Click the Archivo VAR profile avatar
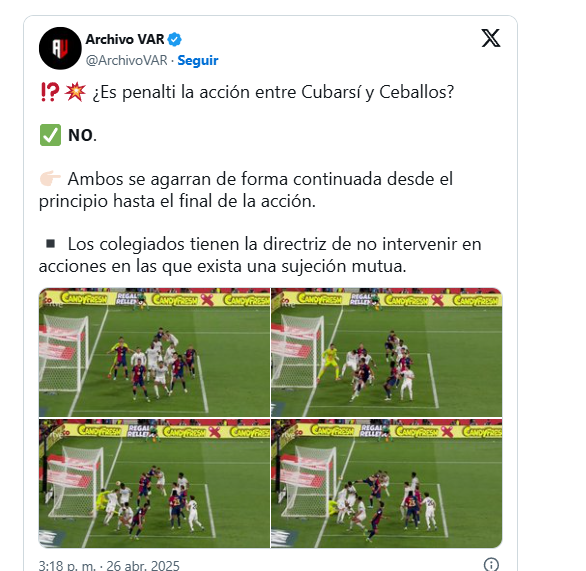This screenshot has height=571, width=586. coord(60,48)
